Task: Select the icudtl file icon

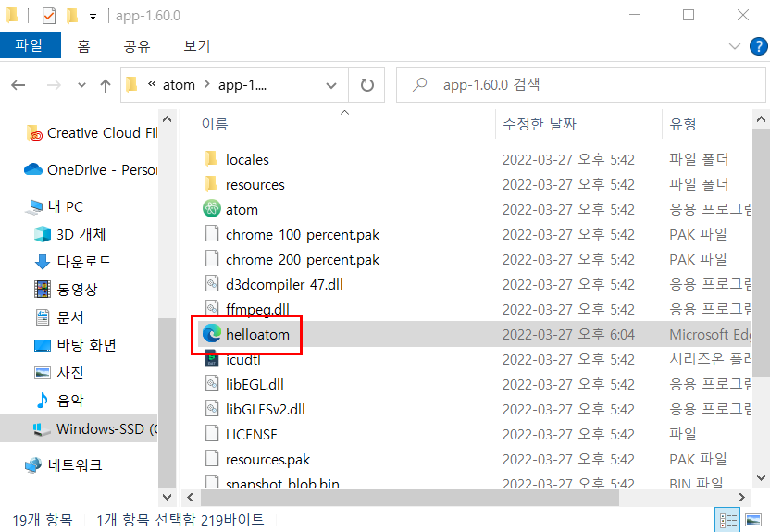Action: [x=212, y=359]
